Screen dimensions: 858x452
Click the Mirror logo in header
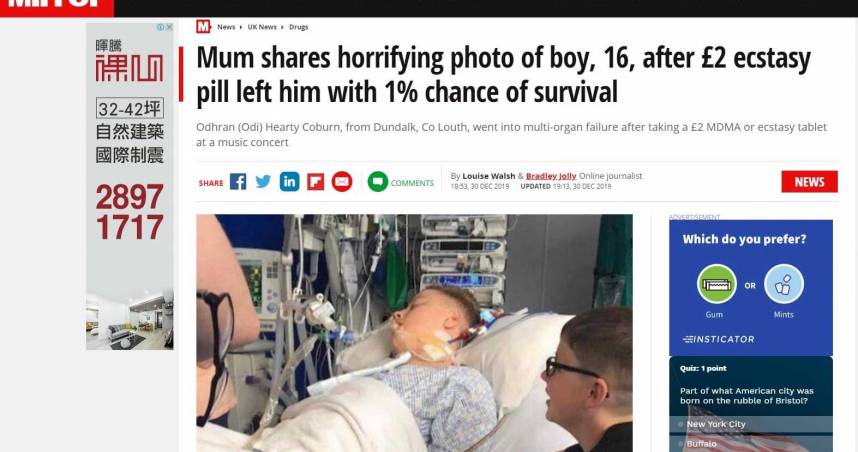[56, 7]
